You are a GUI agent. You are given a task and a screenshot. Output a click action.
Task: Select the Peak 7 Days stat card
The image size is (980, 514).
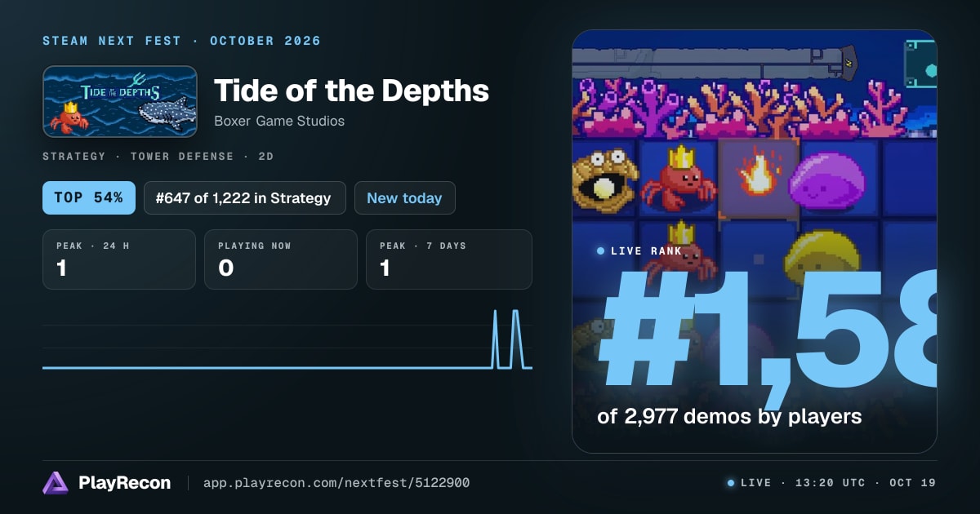(x=449, y=259)
